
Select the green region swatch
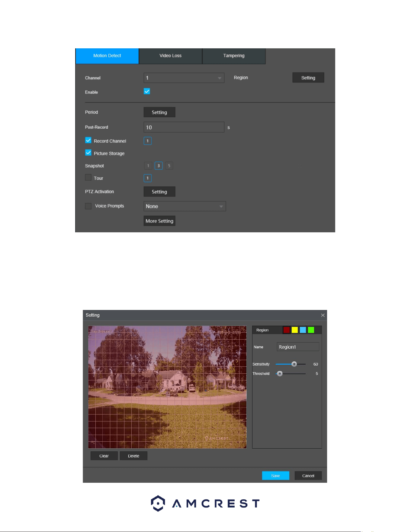(x=311, y=330)
